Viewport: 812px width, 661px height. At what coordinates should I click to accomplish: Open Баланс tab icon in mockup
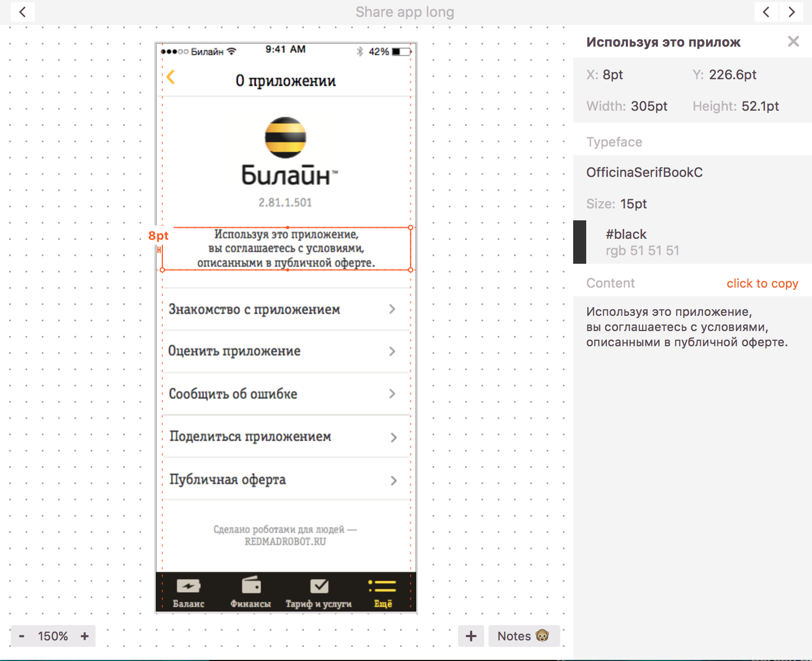188,586
